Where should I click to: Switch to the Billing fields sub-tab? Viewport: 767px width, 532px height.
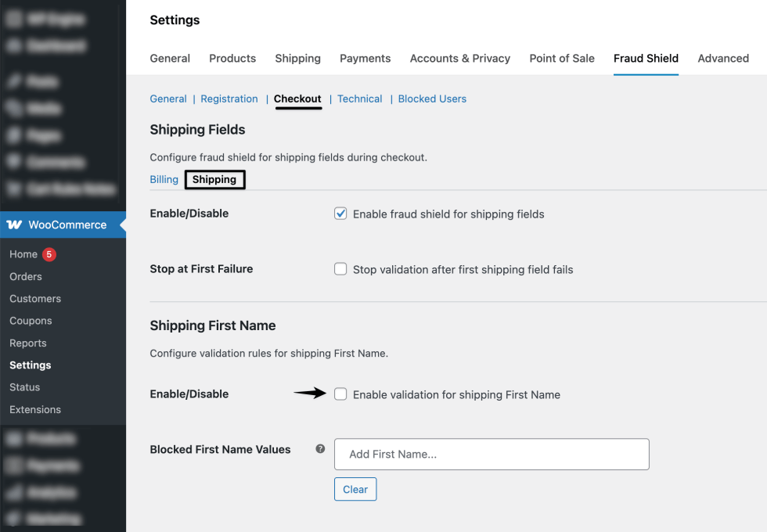pyautogui.click(x=164, y=179)
